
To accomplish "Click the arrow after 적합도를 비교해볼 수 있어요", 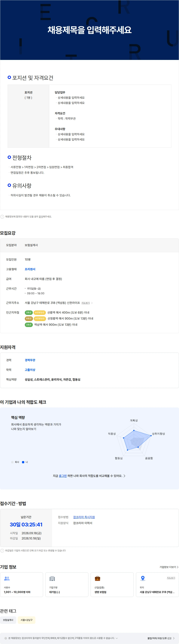I will [x=124, y=476].
